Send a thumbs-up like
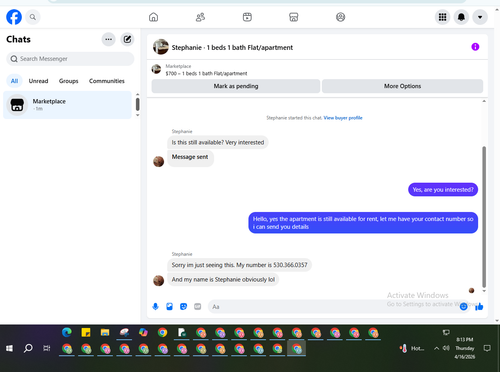The height and width of the screenshot is (372, 500). [479, 306]
